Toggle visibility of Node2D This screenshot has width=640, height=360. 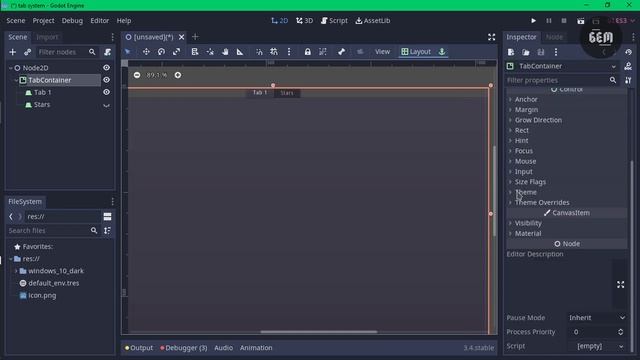[107, 68]
